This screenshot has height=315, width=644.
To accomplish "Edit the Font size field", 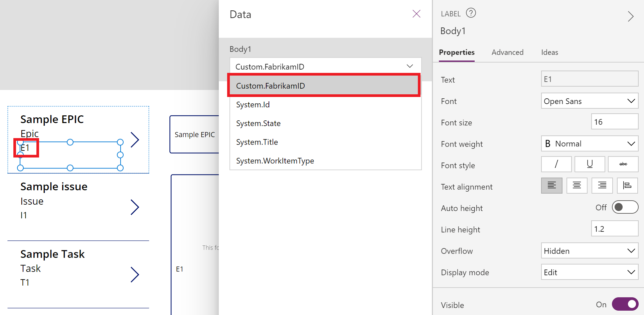I will tap(615, 122).
